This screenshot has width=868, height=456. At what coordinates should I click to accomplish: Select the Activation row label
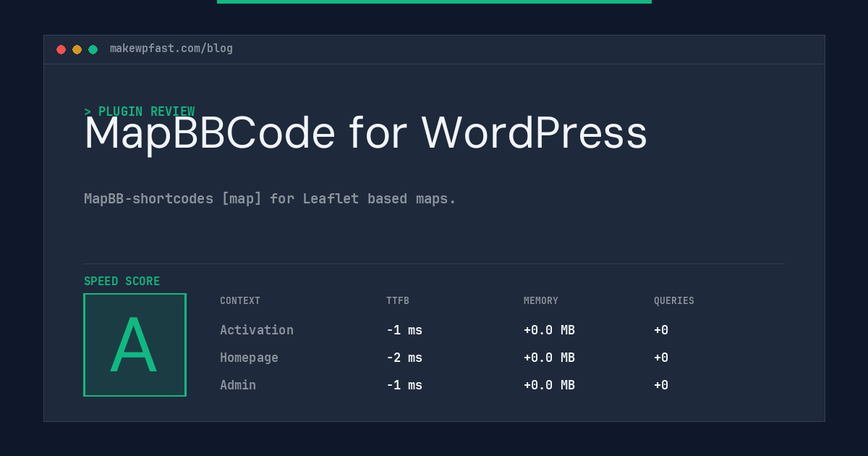click(257, 330)
